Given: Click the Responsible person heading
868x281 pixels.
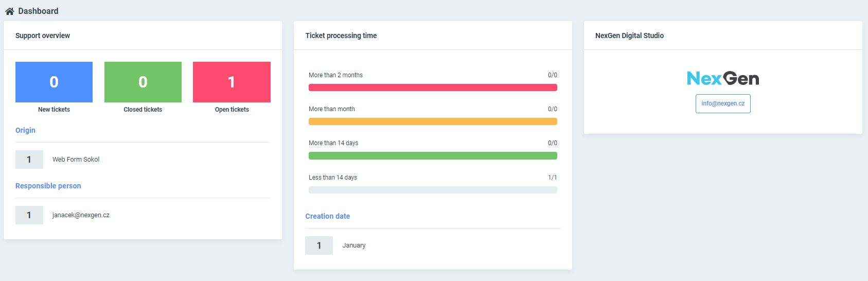Looking at the screenshot, I should pos(48,186).
